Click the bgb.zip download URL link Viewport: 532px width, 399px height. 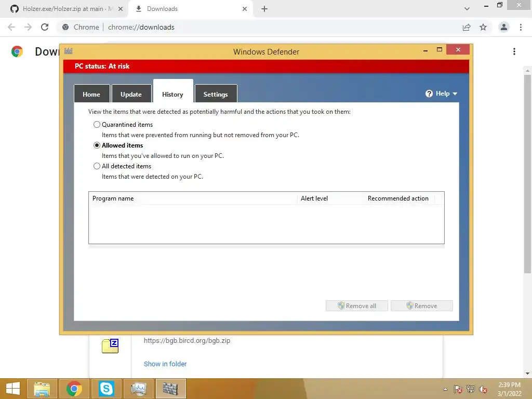pos(187,340)
